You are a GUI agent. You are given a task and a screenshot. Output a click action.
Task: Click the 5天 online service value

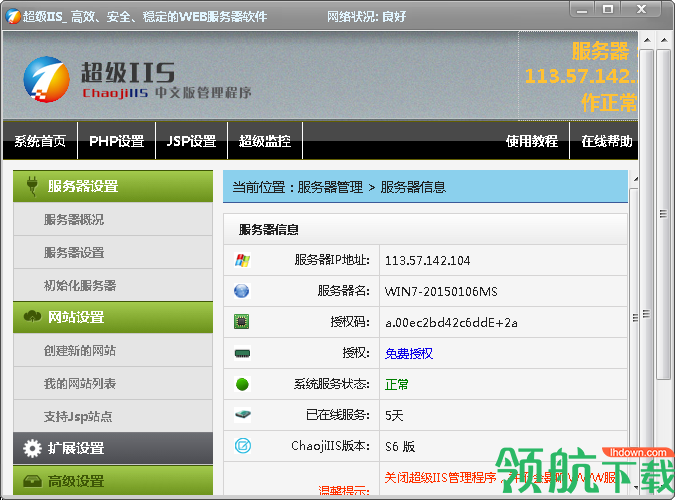click(x=394, y=415)
